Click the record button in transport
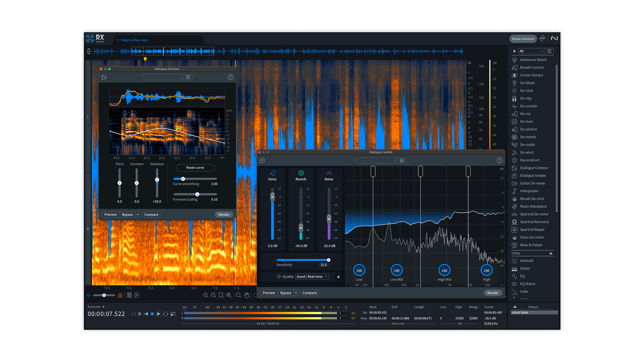The width and height of the screenshot is (644, 362). [x=140, y=314]
